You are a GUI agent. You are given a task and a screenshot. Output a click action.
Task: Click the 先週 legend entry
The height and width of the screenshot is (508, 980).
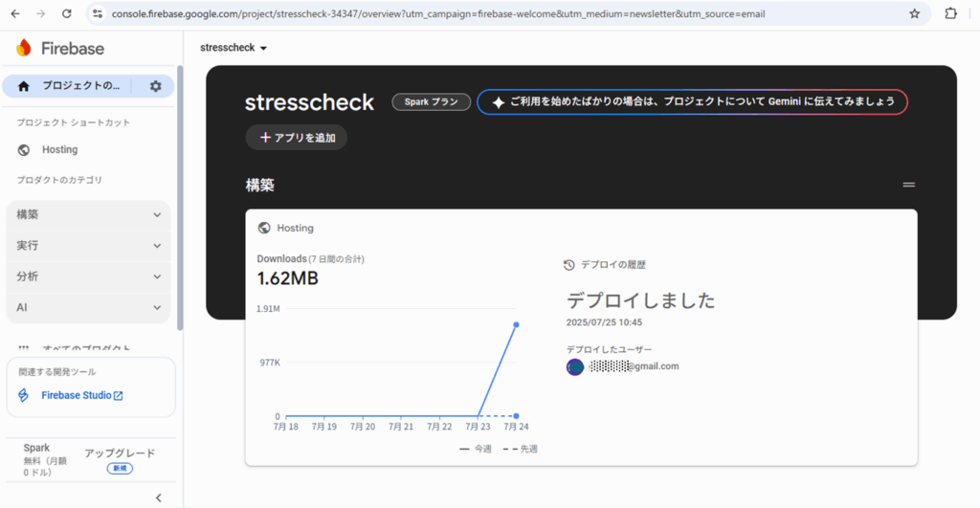(521, 450)
